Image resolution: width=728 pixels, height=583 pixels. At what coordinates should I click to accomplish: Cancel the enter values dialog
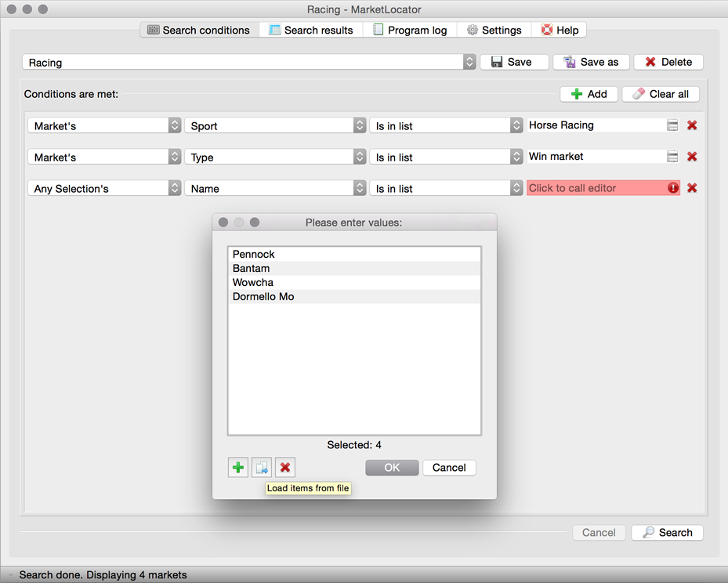[449, 468]
